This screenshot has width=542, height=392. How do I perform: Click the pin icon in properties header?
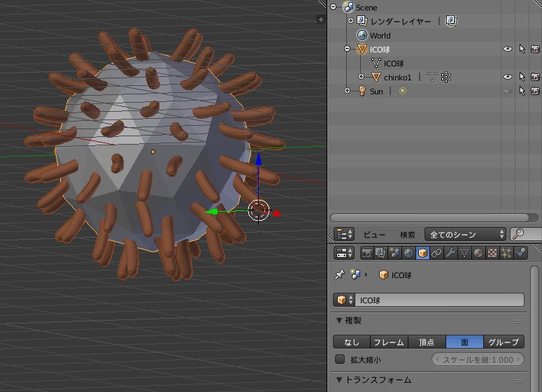[340, 275]
